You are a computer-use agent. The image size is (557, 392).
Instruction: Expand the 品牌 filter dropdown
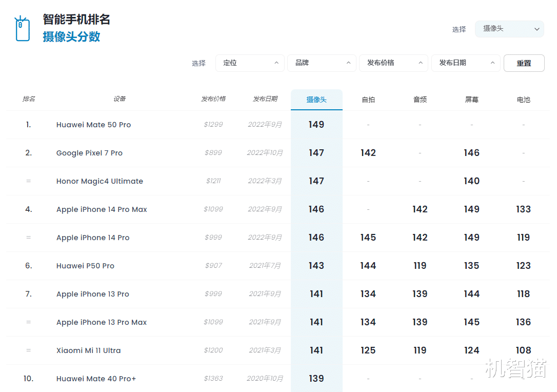coord(322,63)
